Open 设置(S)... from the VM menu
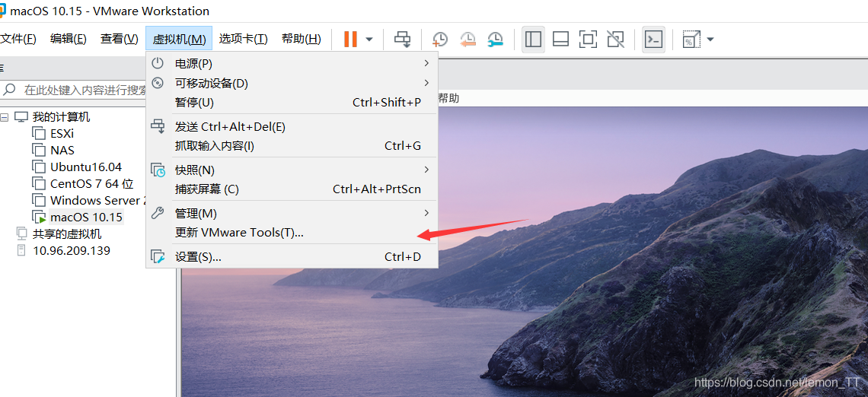868x397 pixels. 198,257
